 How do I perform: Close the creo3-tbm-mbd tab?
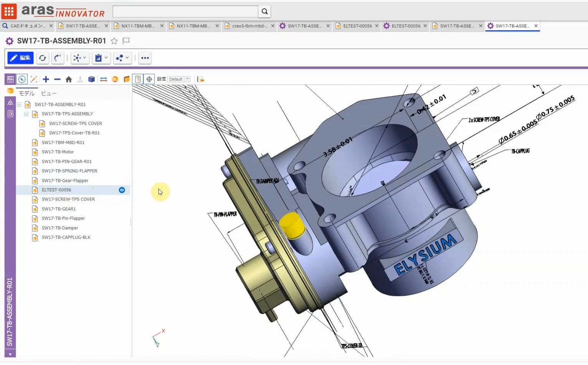pos(273,26)
